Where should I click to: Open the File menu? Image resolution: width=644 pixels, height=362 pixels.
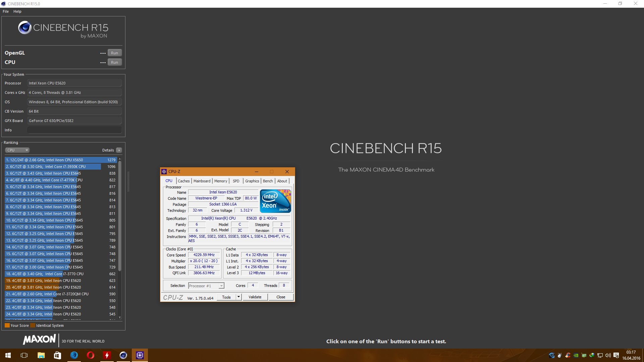click(6, 11)
